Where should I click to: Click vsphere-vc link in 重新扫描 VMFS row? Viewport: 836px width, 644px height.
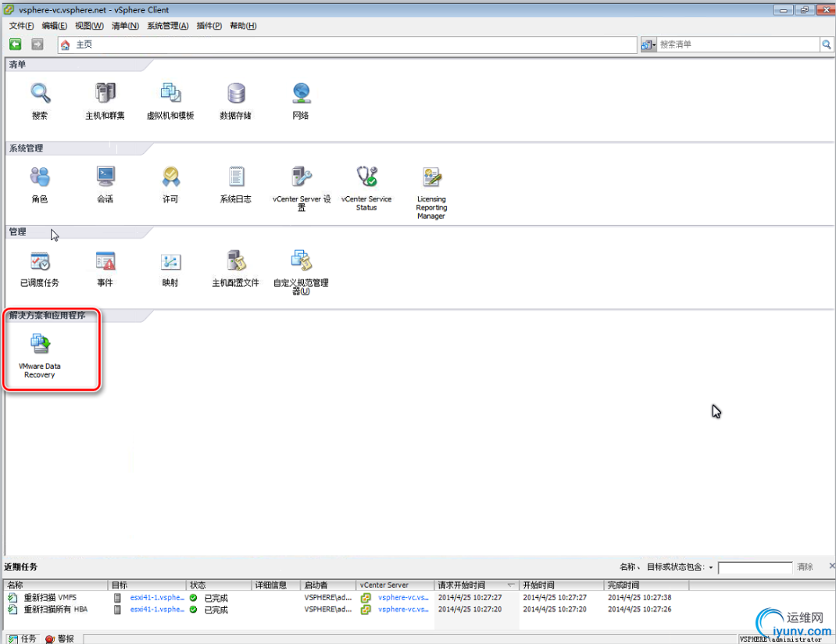403,598
